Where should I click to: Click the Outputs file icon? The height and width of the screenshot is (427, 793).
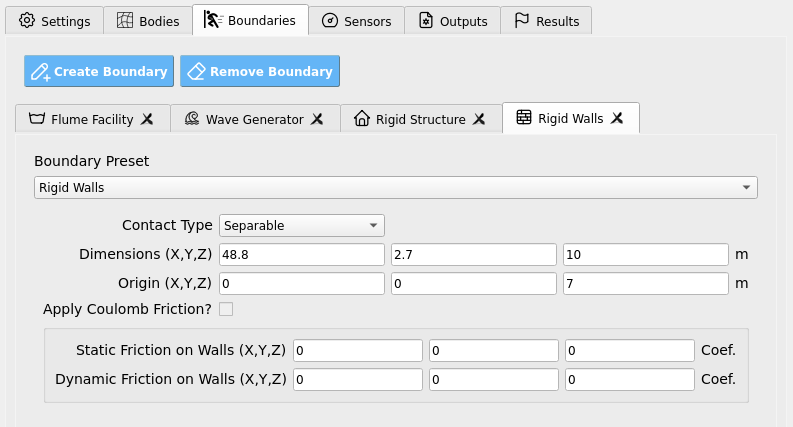point(426,21)
